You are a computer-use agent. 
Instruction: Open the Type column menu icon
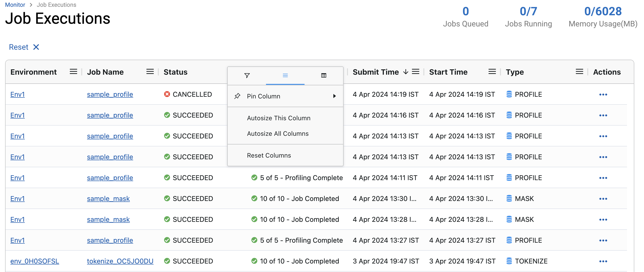pos(579,72)
